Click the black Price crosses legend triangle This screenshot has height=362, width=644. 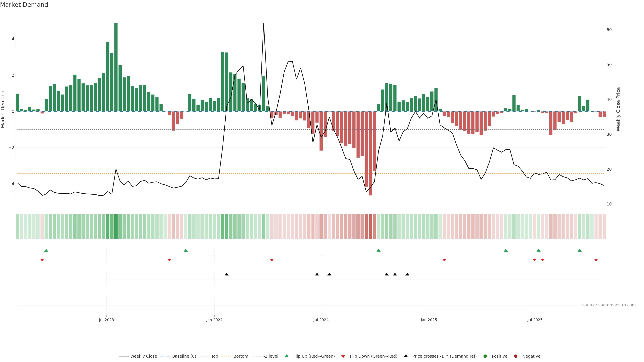tap(406, 356)
